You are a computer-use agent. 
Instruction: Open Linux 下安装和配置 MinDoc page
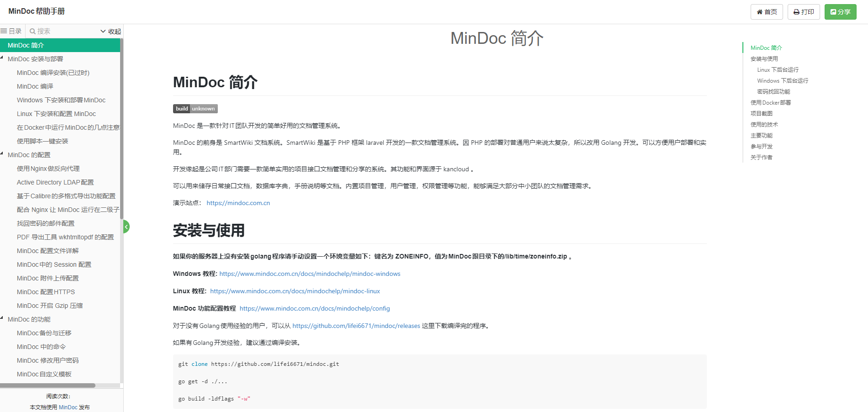[x=56, y=114]
